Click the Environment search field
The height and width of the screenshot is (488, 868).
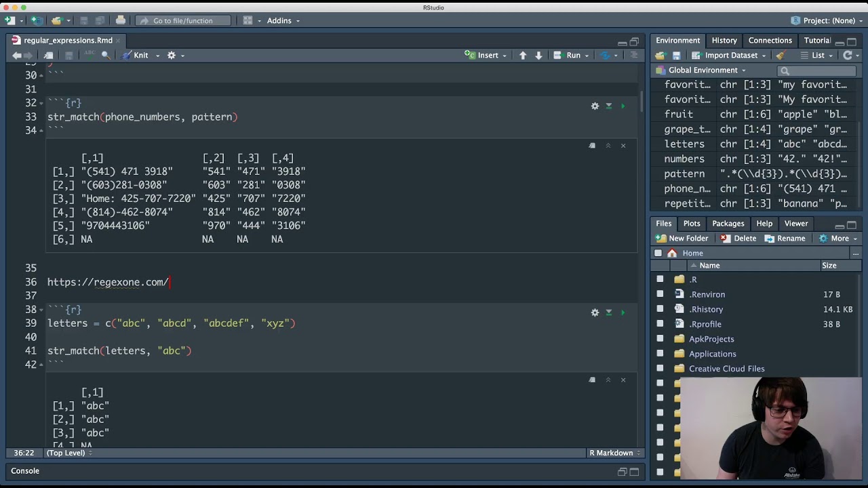(x=816, y=70)
